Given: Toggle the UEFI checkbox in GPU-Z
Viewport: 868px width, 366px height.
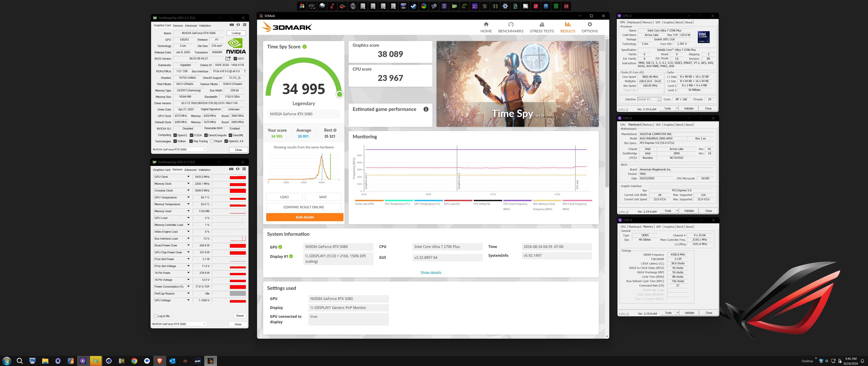Looking at the screenshot, I should (x=235, y=59).
